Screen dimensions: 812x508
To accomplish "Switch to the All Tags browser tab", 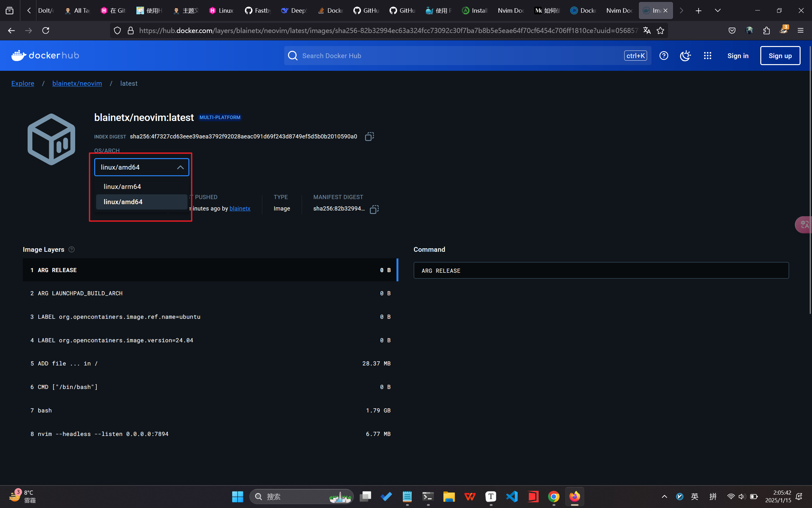I will pyautogui.click(x=77, y=11).
